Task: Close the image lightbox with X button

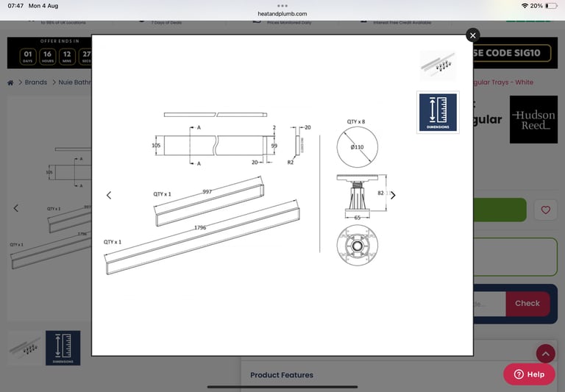Action: click(x=473, y=35)
